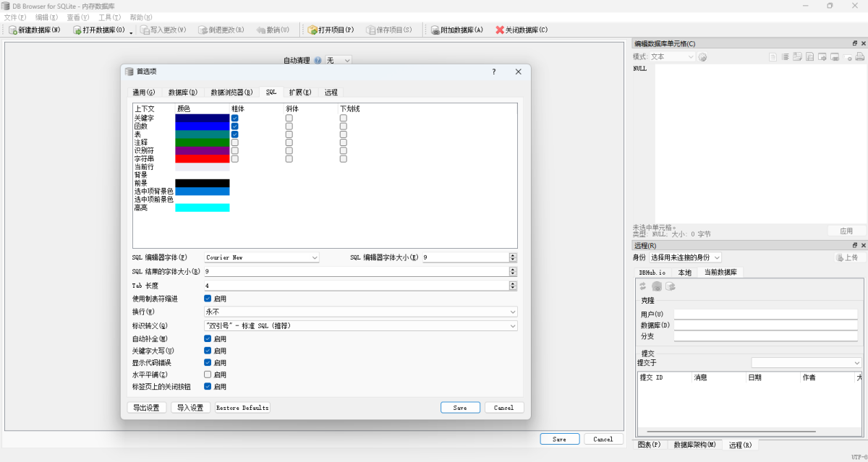Click the question mark help icon in Preferences
This screenshot has height=462, width=868.
click(x=494, y=72)
